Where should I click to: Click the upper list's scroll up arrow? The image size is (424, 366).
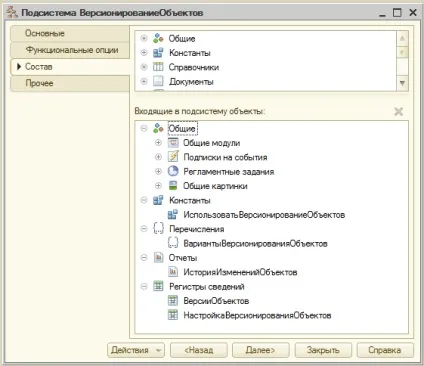[x=402, y=39]
